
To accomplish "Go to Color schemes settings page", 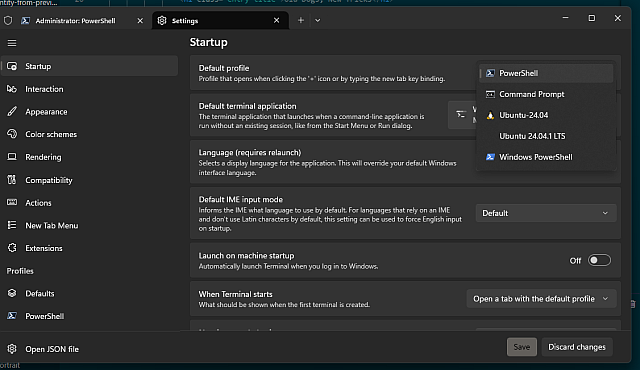I will (89, 134).
